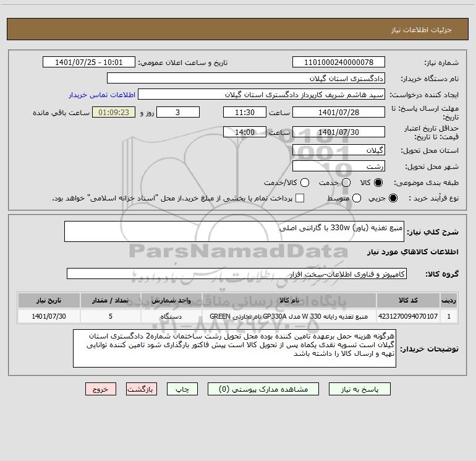Screen dimensions: 476x461
Task: Click the request creator name field
Action: tap(261, 95)
